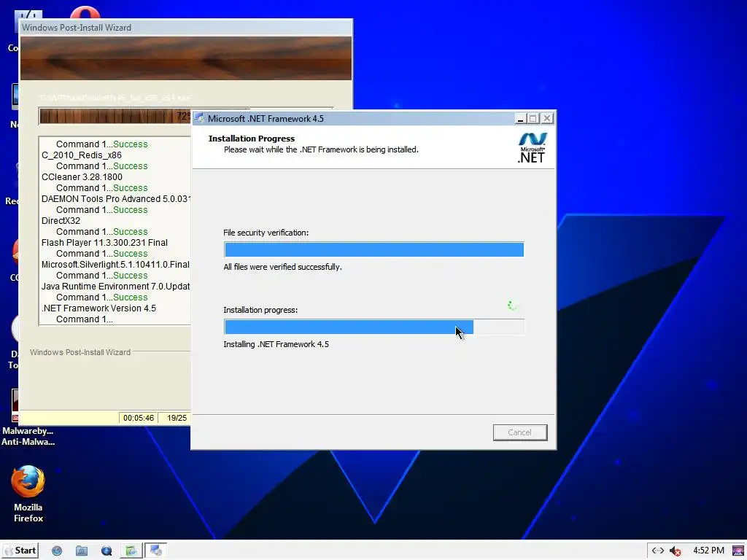Click the 'File security verification:' label
Screen dimensions: 747x560
tap(266, 233)
